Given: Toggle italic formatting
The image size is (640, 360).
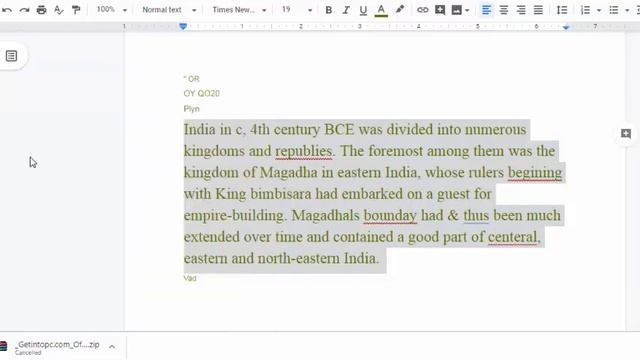Looking at the screenshot, I should tap(346, 10).
